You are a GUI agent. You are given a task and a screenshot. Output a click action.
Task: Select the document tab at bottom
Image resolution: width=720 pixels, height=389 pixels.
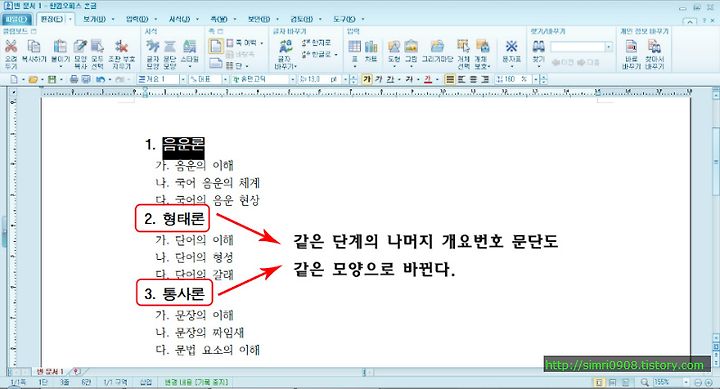50,371
